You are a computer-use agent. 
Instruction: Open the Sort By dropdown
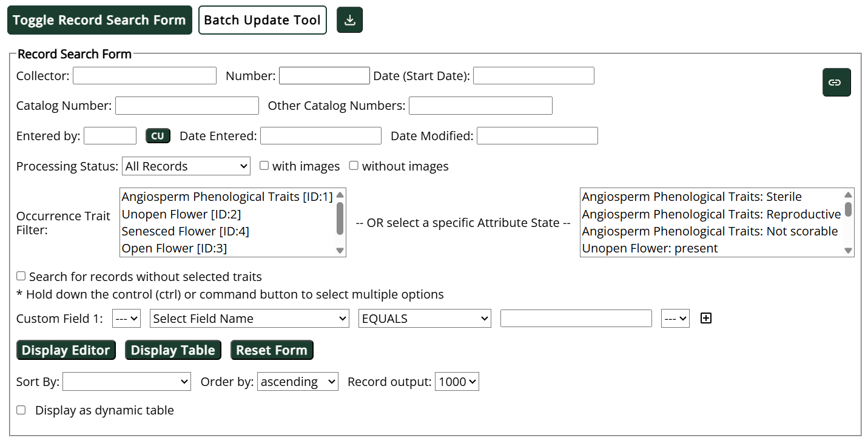pos(127,382)
